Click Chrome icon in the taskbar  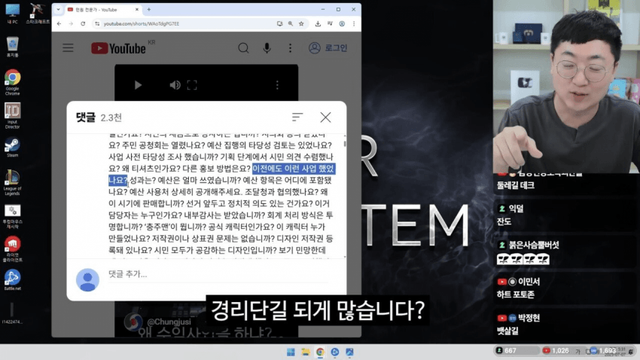pyautogui.click(x=320, y=352)
